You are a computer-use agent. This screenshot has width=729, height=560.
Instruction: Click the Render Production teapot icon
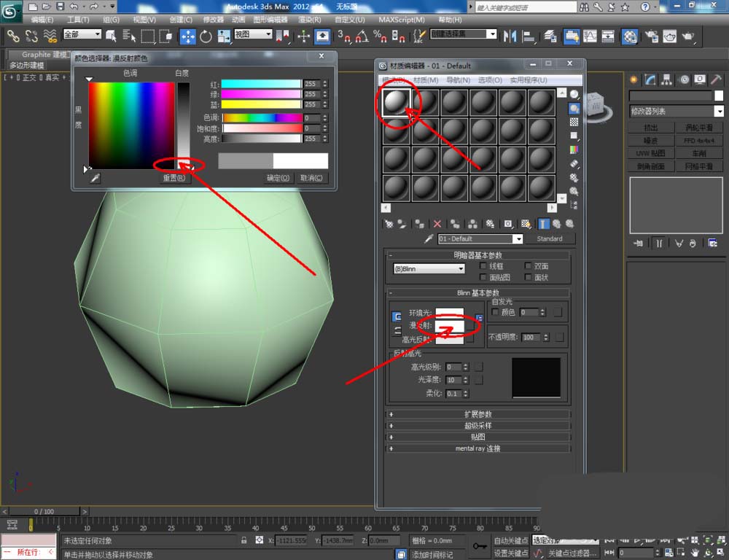[687, 36]
